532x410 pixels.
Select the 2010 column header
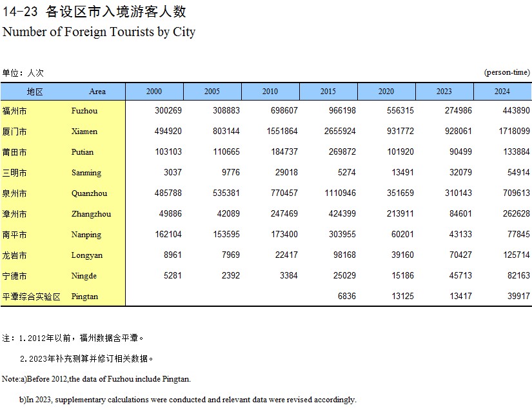[x=270, y=92]
